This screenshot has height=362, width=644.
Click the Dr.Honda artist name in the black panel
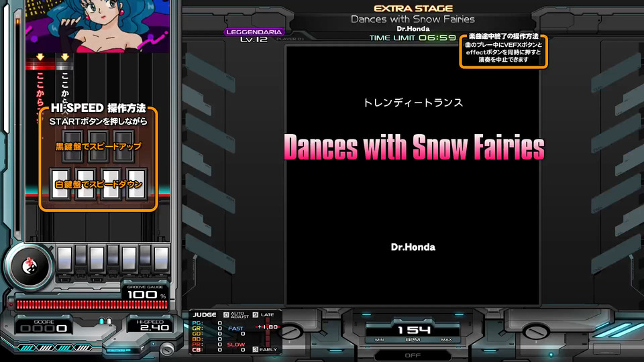coord(413,247)
